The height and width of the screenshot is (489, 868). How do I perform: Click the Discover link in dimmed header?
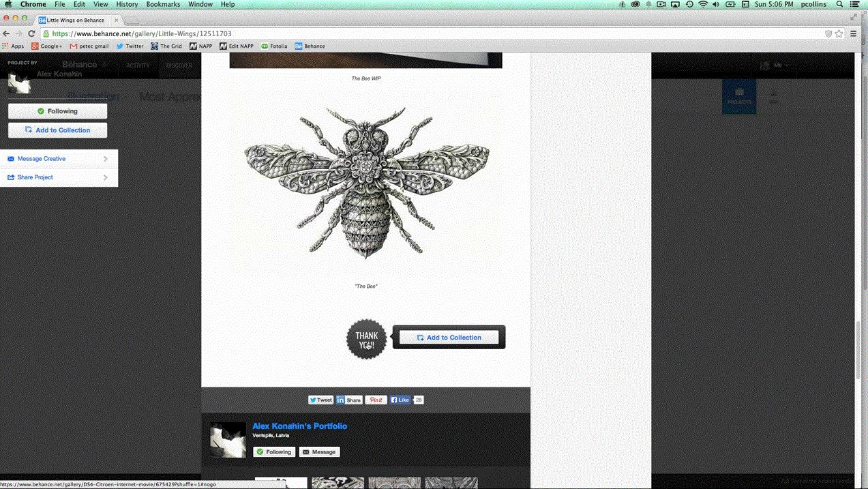(179, 65)
